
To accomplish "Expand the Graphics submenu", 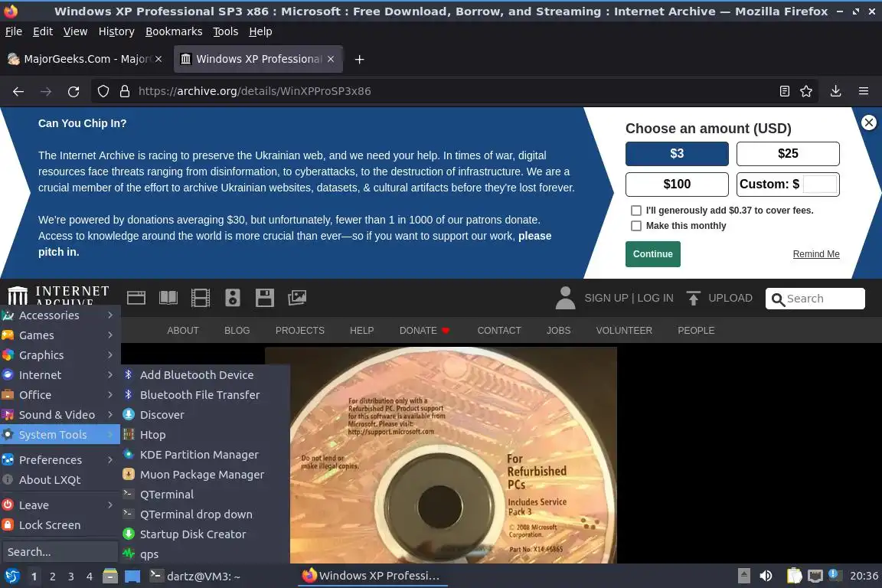I will pos(60,355).
